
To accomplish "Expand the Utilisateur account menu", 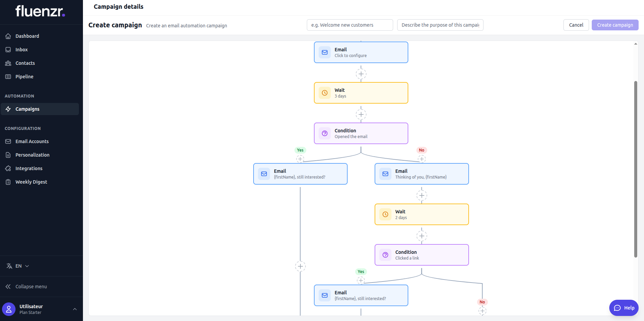I will pyautogui.click(x=75, y=309).
